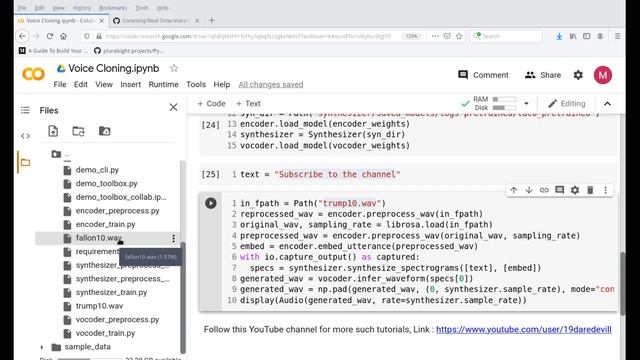
Task: Upload a file to session storage
Action: (x=53, y=131)
